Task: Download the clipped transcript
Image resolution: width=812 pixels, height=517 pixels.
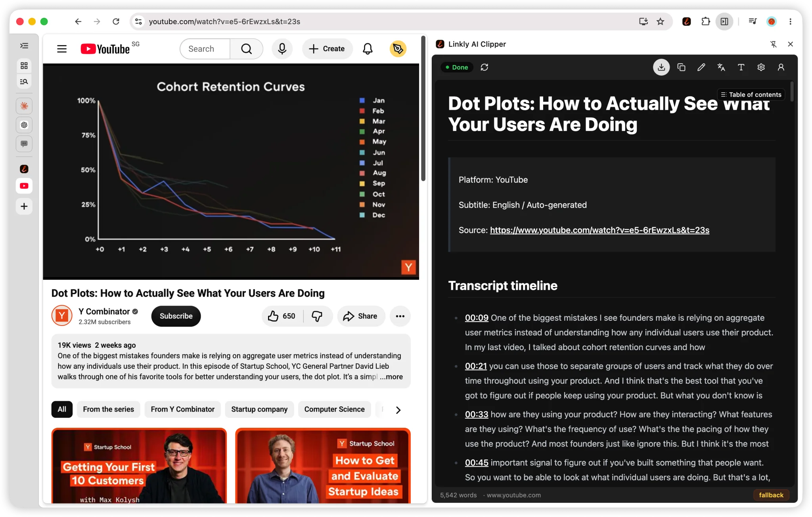Action: tap(661, 67)
